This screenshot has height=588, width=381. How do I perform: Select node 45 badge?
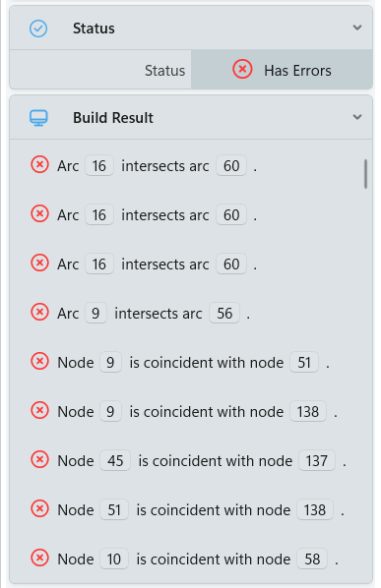click(x=115, y=460)
